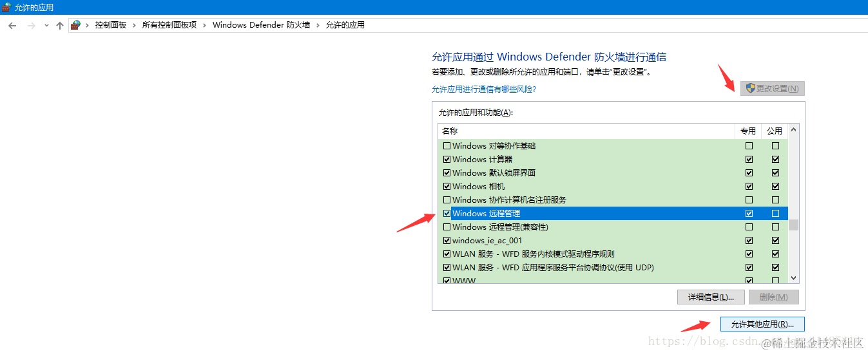Image resolution: width=868 pixels, height=354 pixels.
Task: Enable 公用 for Windows 远程管理
Action: coord(775,214)
